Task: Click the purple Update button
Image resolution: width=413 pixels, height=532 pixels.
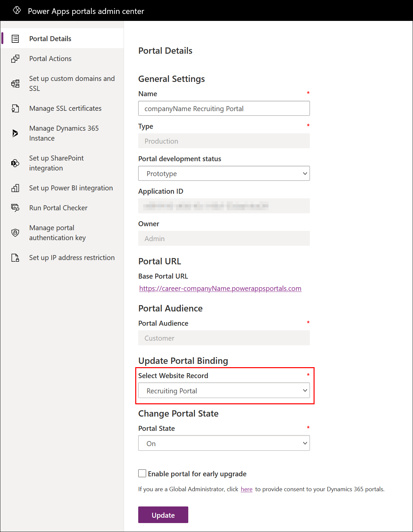Action: [163, 515]
